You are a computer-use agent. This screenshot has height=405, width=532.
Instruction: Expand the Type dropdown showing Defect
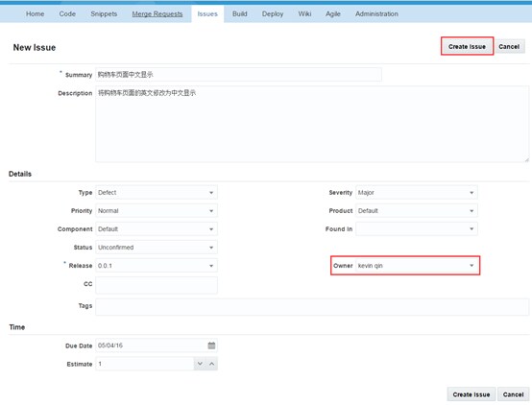157,192
